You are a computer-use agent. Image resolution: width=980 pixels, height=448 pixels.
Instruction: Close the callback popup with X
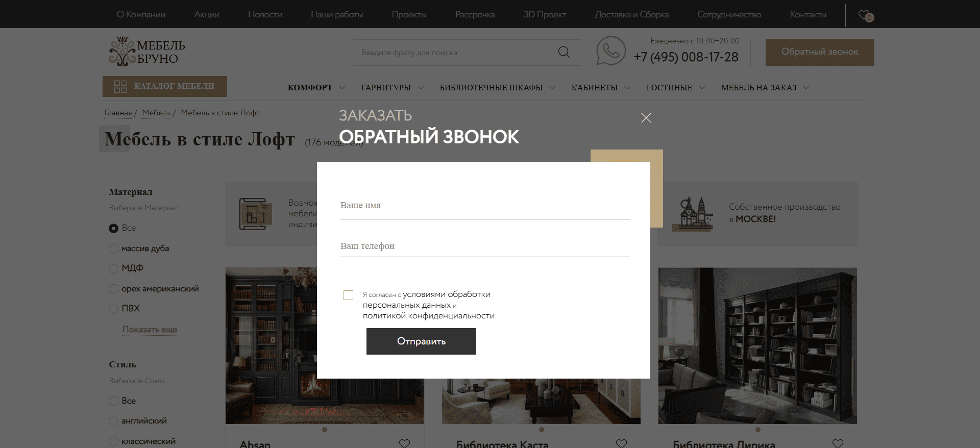(x=646, y=118)
